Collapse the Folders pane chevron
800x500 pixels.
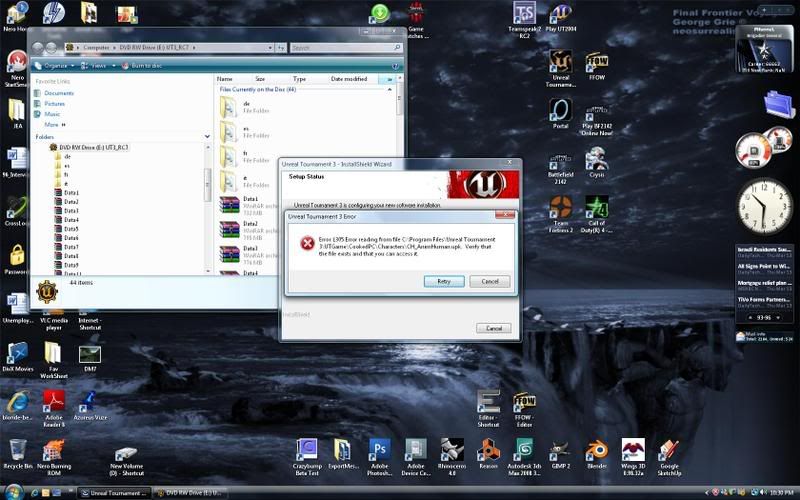tap(207, 137)
